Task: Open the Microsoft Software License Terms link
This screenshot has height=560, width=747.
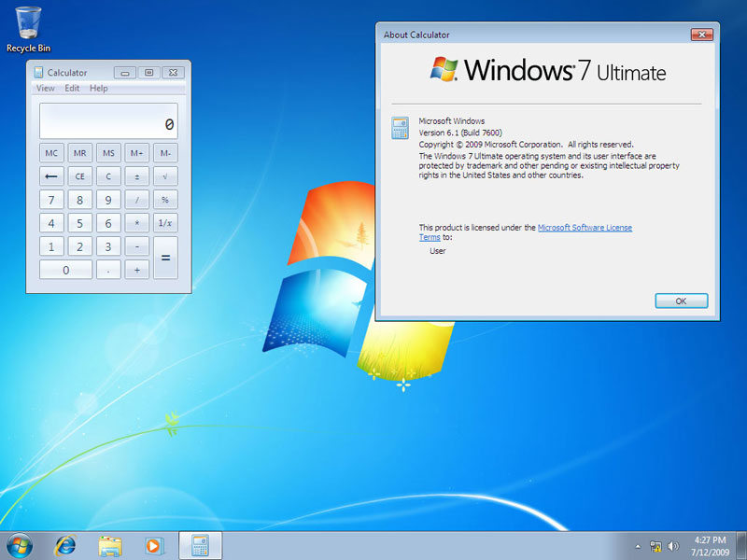Action: 585,228
